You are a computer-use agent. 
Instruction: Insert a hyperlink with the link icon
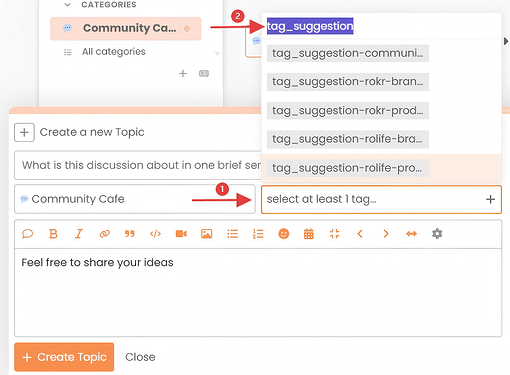click(104, 234)
